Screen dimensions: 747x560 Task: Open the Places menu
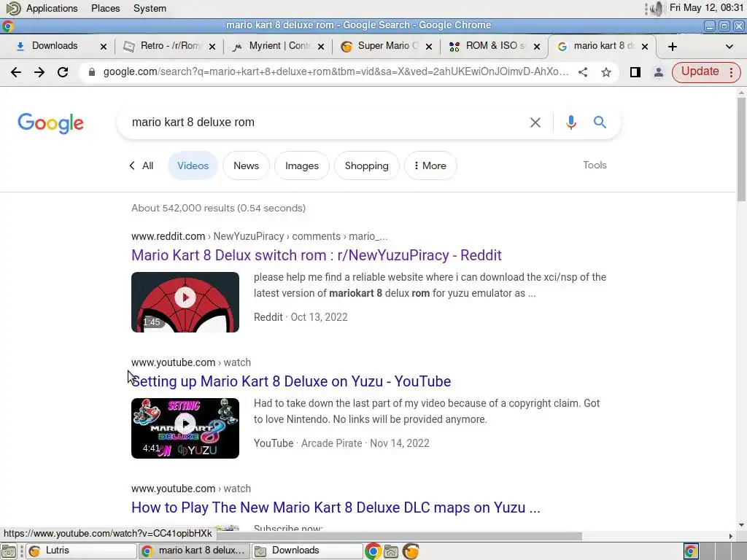[105, 8]
